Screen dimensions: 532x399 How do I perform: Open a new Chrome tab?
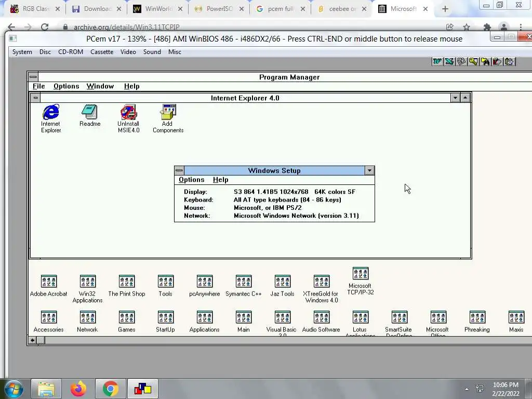click(x=445, y=9)
